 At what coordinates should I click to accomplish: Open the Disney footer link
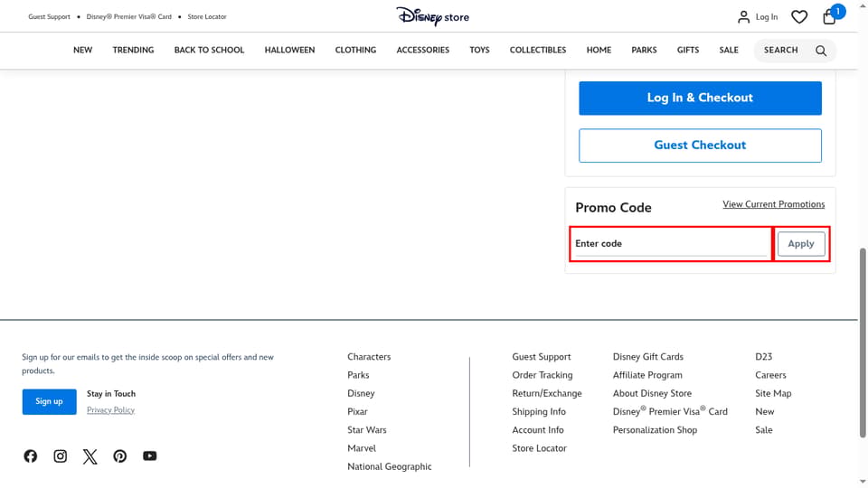pos(361,393)
